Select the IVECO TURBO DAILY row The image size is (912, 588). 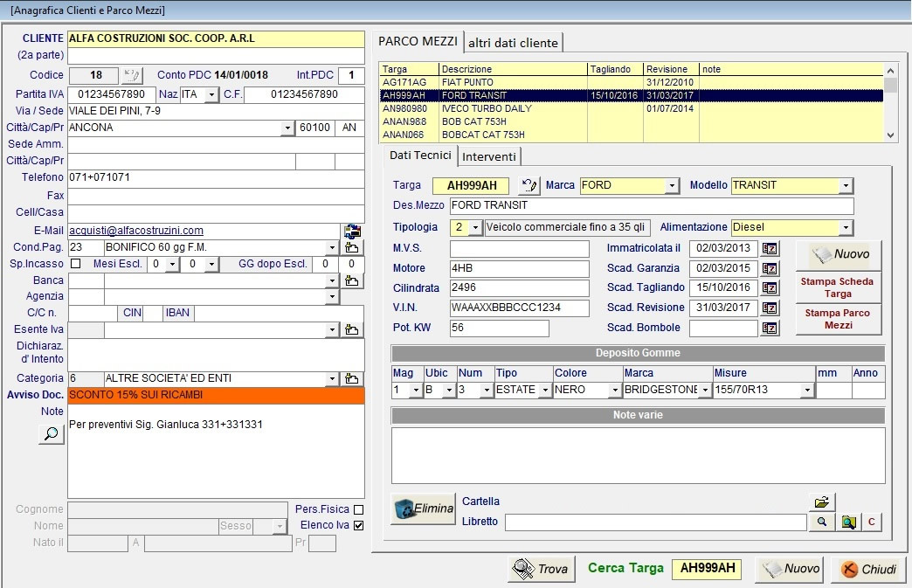pos(631,108)
